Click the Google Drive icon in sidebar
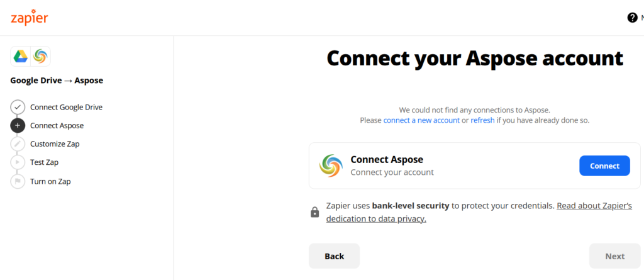The height and width of the screenshot is (280, 644). 21,57
